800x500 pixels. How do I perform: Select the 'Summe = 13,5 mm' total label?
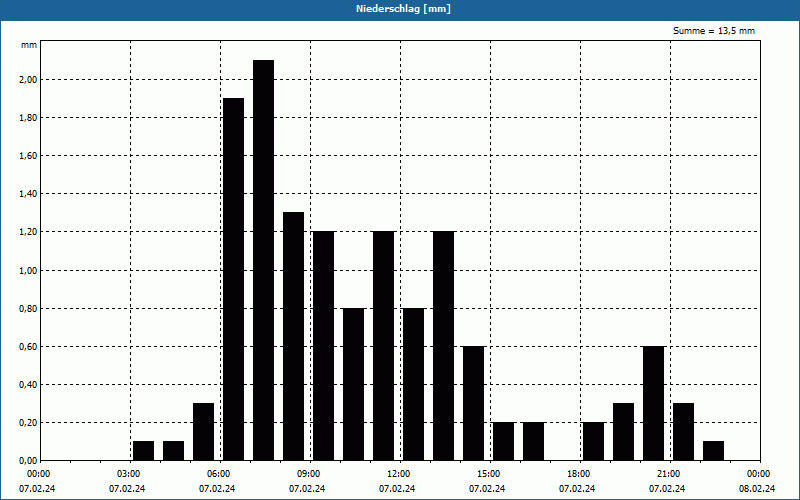coord(714,31)
